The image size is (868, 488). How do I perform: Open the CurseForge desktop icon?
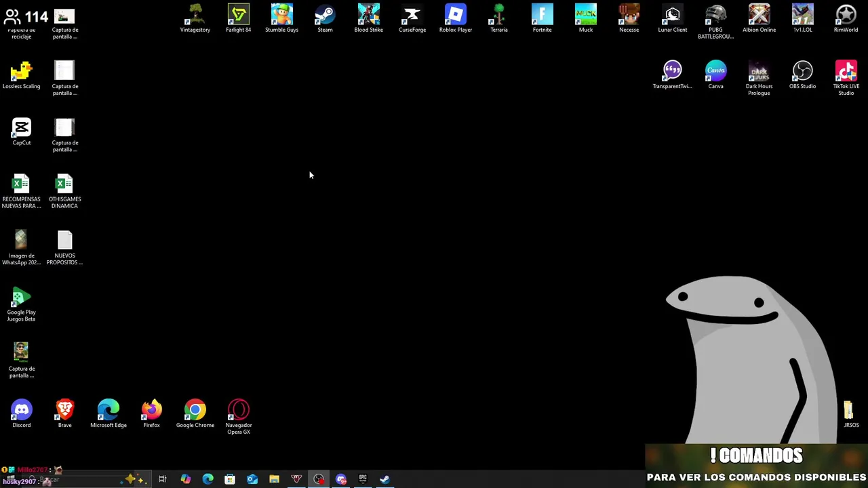(412, 18)
